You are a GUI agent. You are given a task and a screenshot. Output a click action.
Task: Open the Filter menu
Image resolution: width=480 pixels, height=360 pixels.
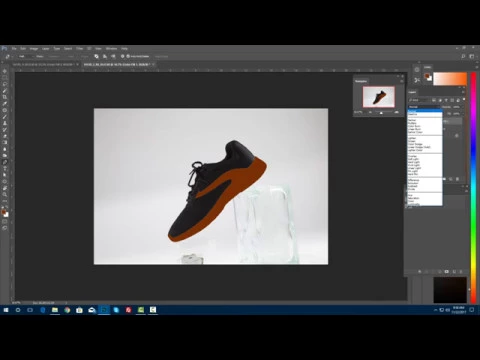pyautogui.click(x=80, y=49)
